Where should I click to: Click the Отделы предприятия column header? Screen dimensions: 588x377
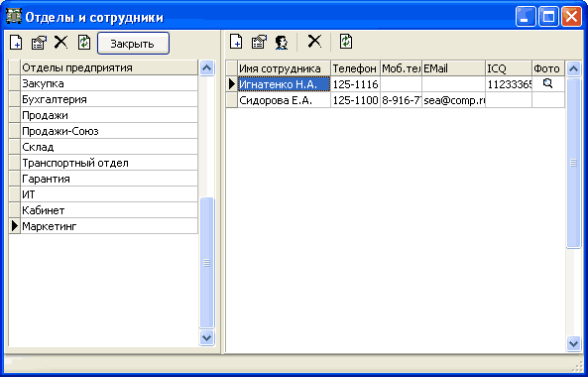click(x=109, y=67)
